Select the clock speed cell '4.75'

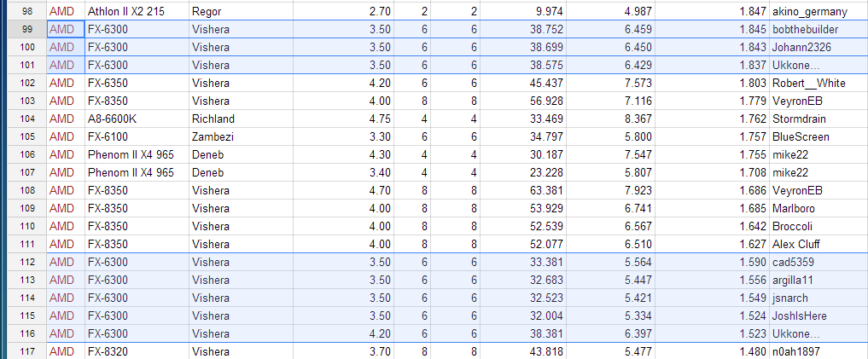point(342,119)
